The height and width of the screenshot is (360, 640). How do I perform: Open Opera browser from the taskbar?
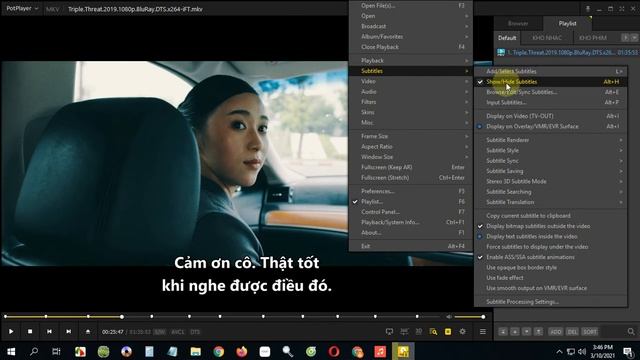point(334,351)
